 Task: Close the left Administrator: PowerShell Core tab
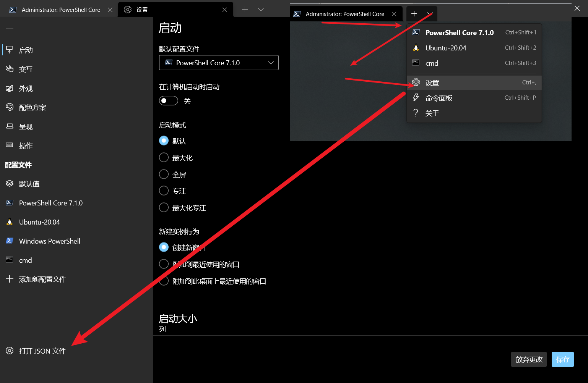(x=110, y=10)
